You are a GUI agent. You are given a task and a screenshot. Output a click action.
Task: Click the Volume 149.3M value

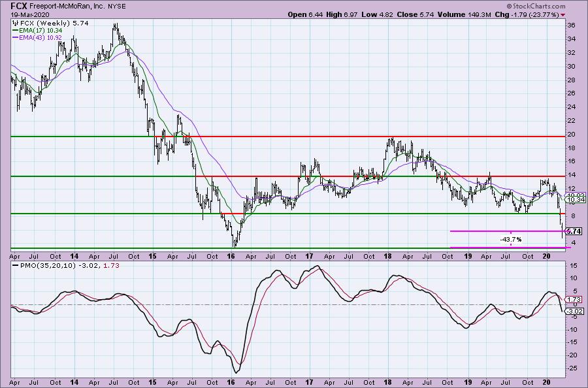tap(464, 14)
